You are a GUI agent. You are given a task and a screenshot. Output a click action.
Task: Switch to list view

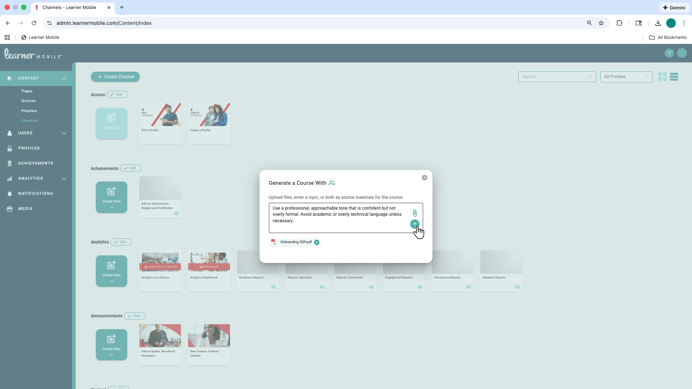click(x=674, y=77)
